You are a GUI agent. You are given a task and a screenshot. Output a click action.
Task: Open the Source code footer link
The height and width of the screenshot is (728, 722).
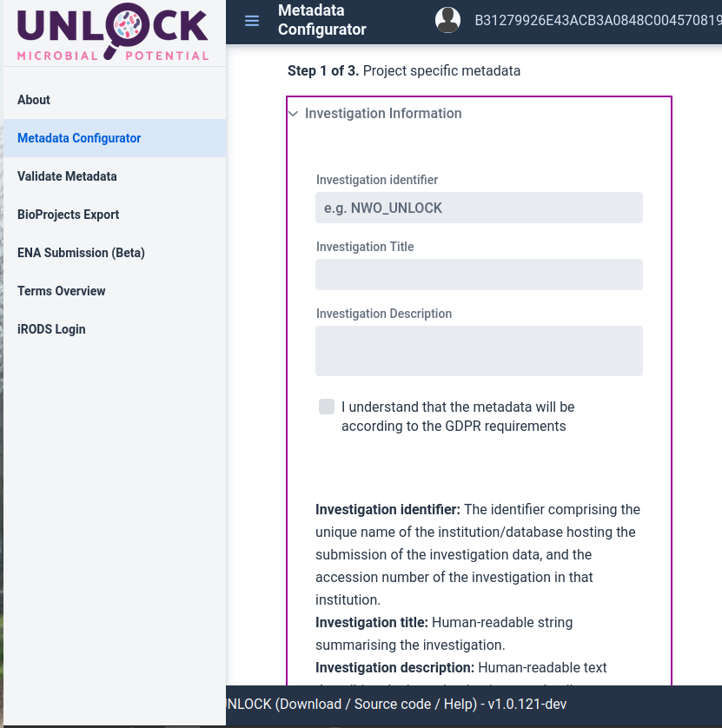(x=391, y=704)
